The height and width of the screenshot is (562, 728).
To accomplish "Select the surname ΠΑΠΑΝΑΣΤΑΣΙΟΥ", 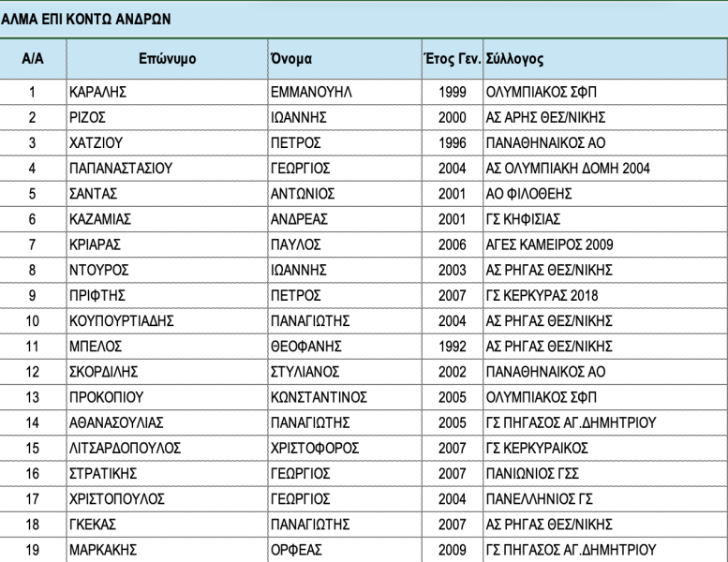I will pos(121,168).
